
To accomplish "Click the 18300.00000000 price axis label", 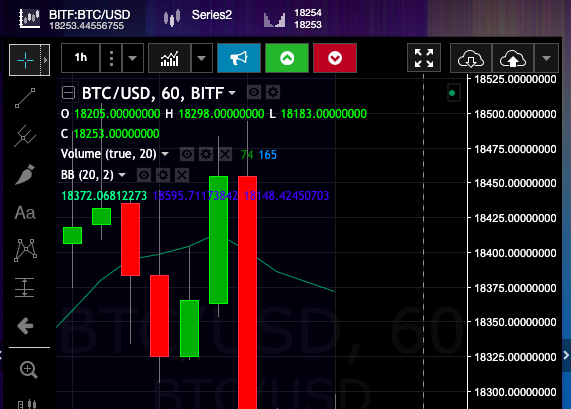I will (515, 392).
